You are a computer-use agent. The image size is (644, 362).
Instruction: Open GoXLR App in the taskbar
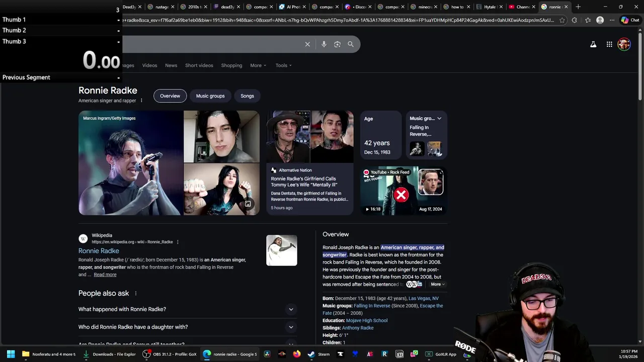[x=441, y=354]
